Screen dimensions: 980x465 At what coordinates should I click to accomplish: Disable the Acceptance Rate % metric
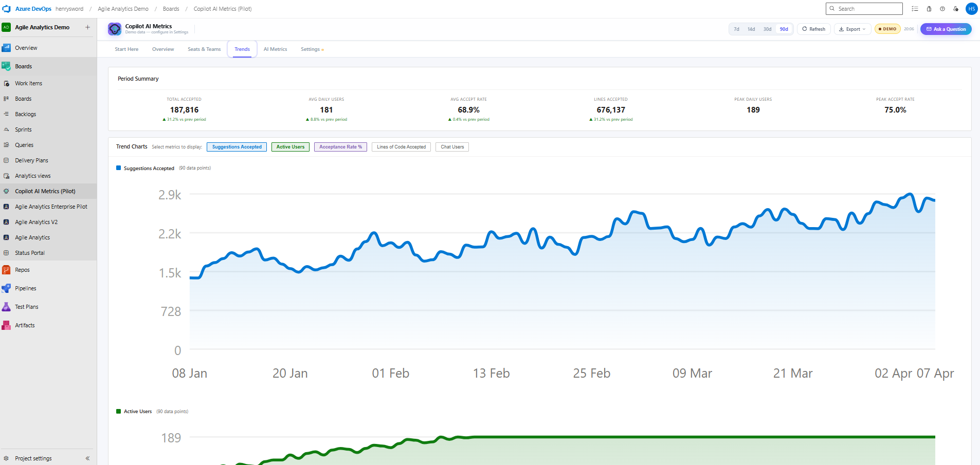click(340, 146)
